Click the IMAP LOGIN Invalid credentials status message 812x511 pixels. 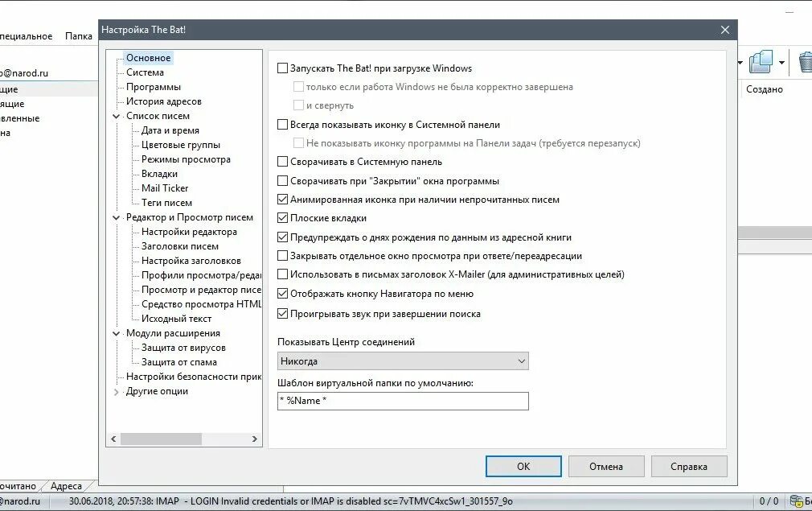290,501
